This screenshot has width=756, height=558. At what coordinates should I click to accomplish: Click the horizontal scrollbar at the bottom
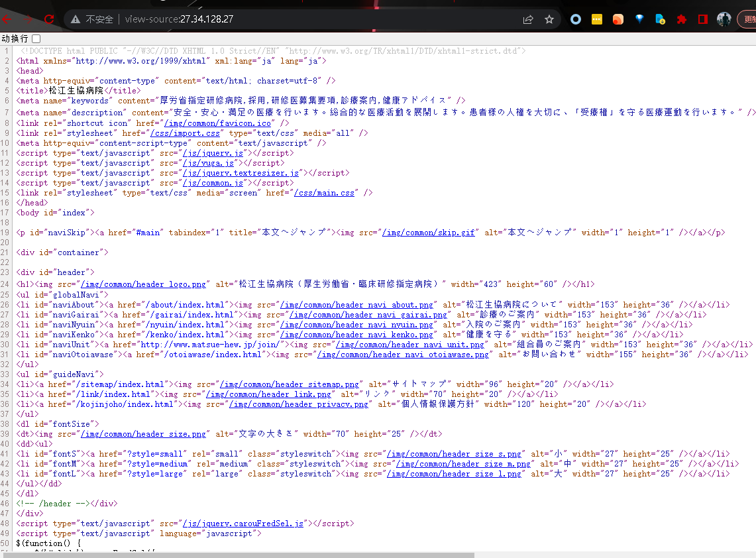coord(239,555)
